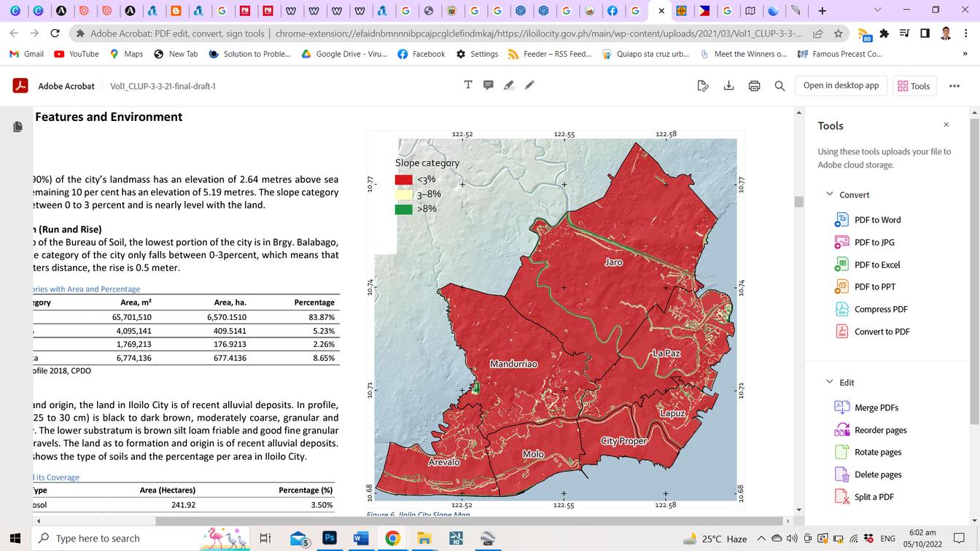This screenshot has height=551, width=980.
Task: Collapse the Convert section
Action: tap(830, 195)
